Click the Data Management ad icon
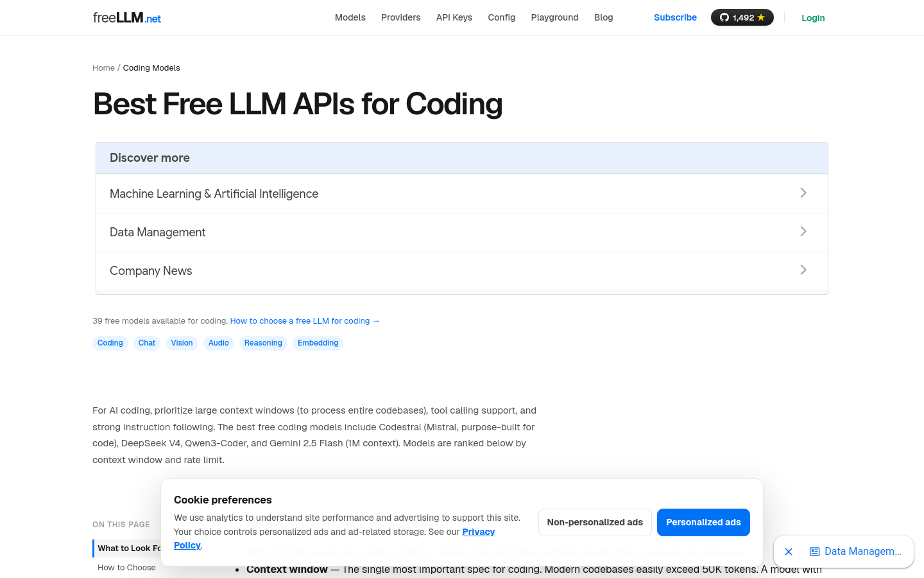This screenshot has width=924, height=578. point(815,552)
